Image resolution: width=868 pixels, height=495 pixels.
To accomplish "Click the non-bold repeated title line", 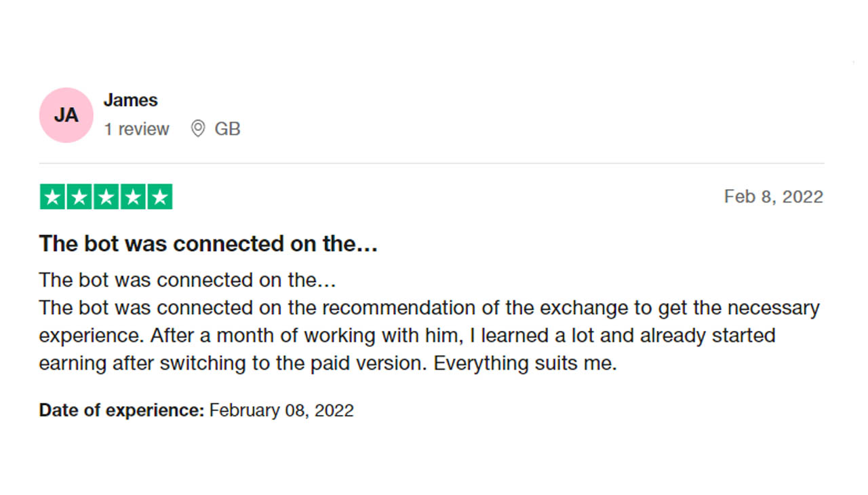I will pos(187,279).
